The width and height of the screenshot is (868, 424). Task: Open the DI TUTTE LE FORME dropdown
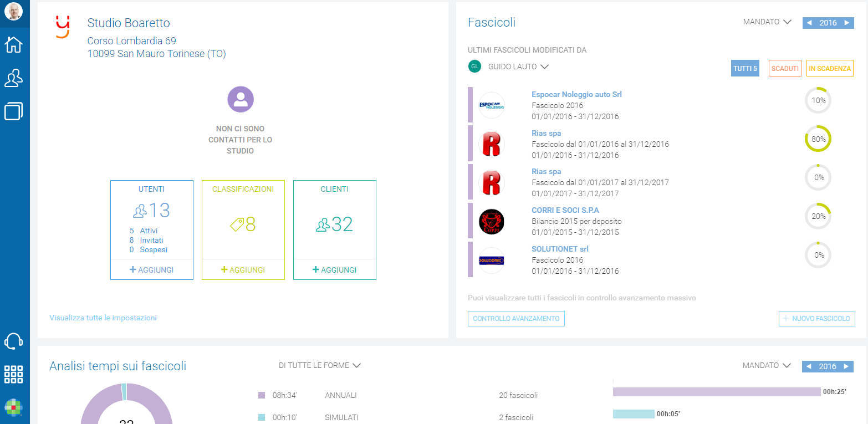320,365
